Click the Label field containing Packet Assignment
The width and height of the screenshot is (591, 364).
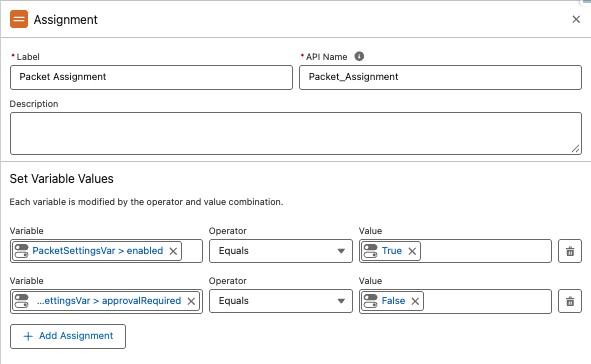click(151, 77)
